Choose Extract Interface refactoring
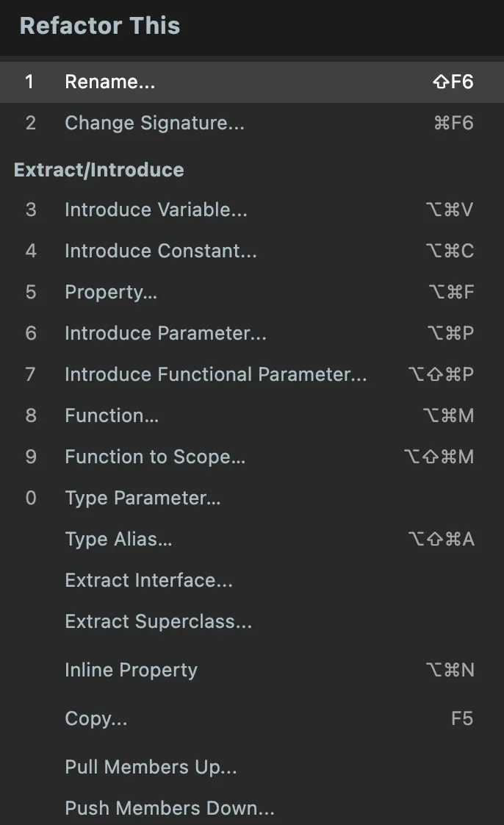The image size is (504, 825). [148, 580]
